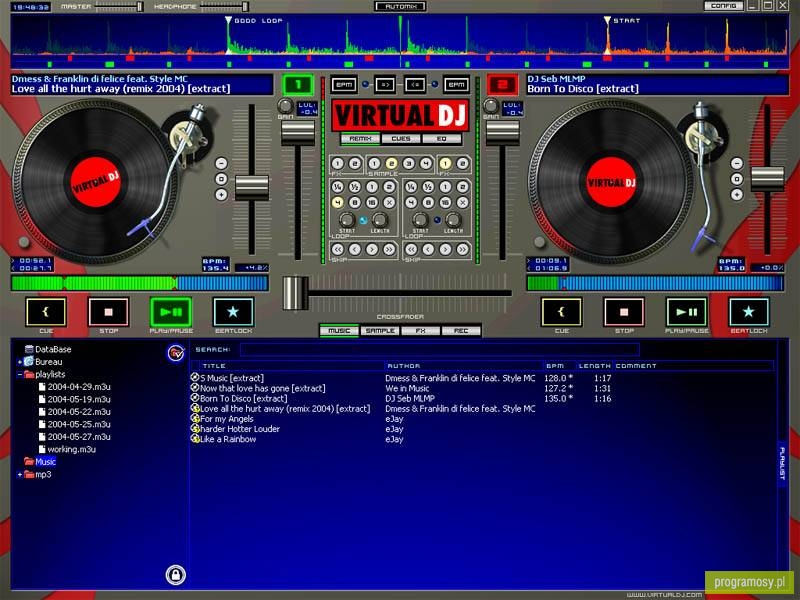Toggle left deck 1/4-beat loop button
Image resolution: width=800 pixels, height=600 pixels.
click(337, 187)
